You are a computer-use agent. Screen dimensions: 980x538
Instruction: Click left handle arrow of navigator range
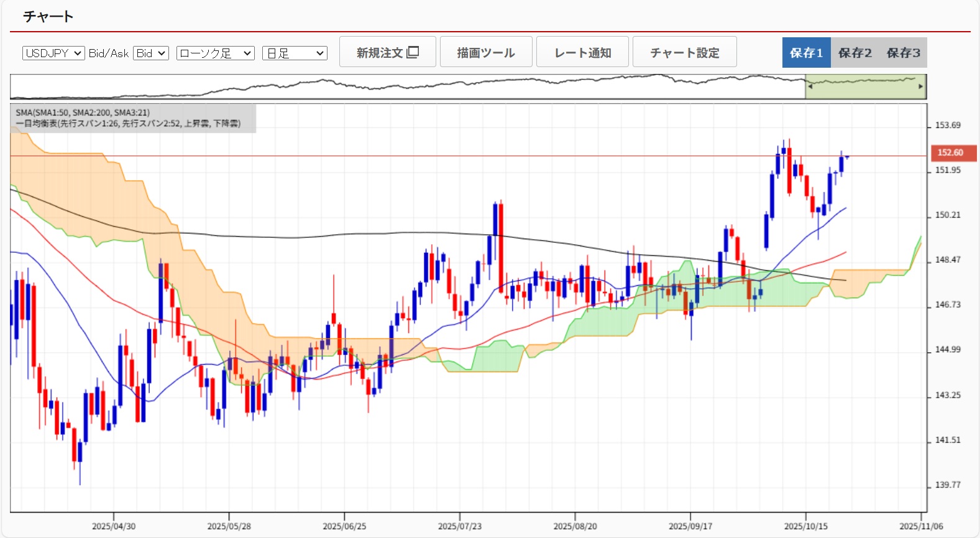pos(810,86)
